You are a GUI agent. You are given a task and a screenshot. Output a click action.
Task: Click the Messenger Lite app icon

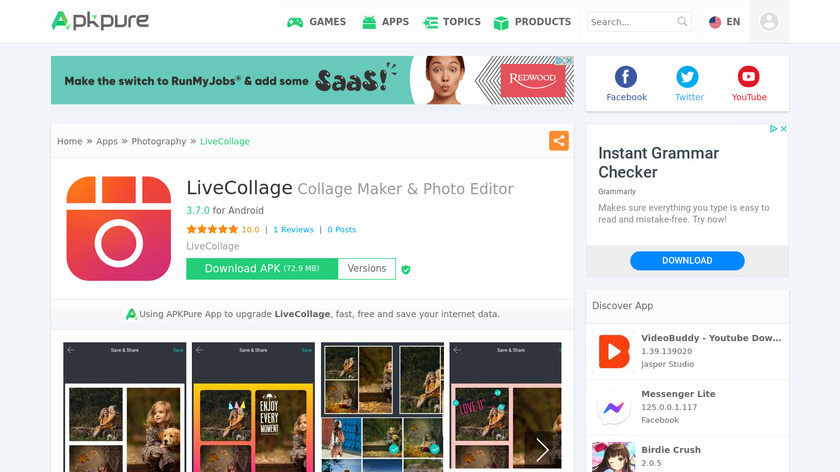(614, 408)
